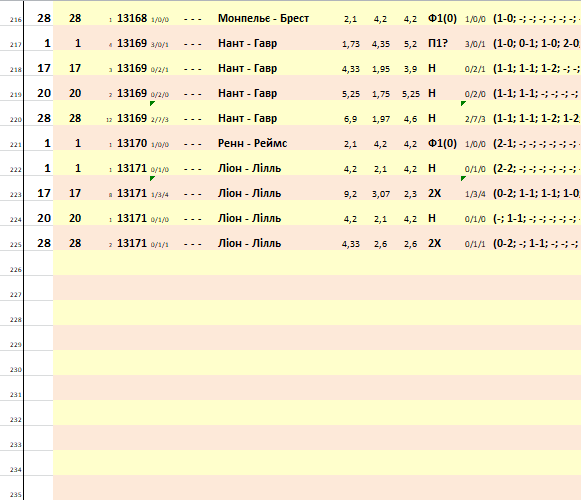Click the odds value 4,6

point(410,119)
